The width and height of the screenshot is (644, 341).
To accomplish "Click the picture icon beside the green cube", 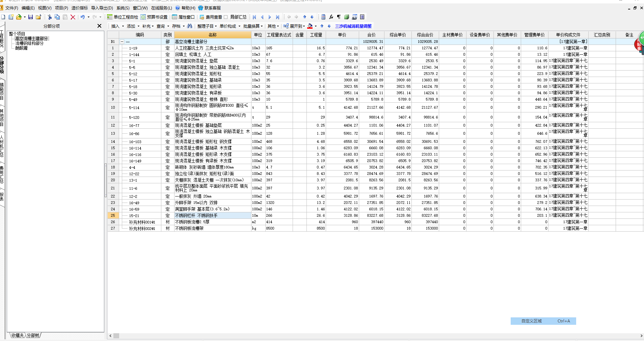I will coord(354,17).
